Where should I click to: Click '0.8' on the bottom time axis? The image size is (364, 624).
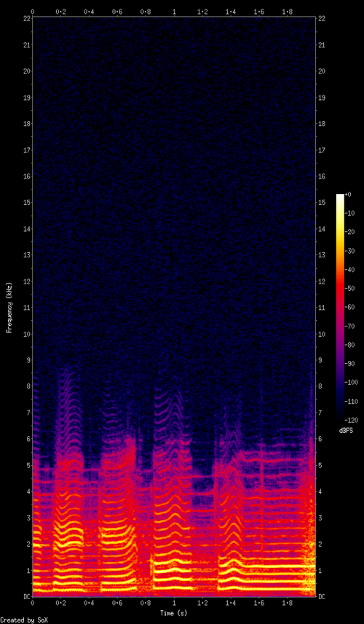pyautogui.click(x=146, y=603)
